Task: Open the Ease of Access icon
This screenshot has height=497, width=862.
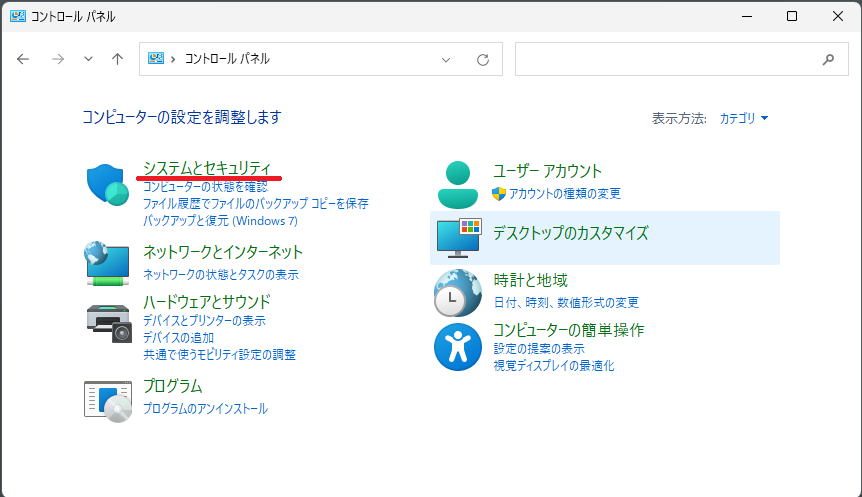Action: 457,347
